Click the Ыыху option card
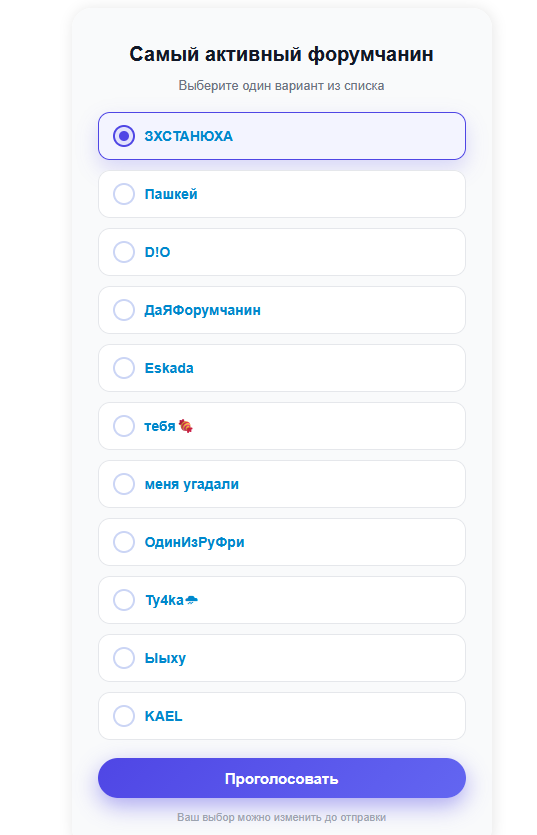This screenshot has height=835, width=537. coord(282,658)
